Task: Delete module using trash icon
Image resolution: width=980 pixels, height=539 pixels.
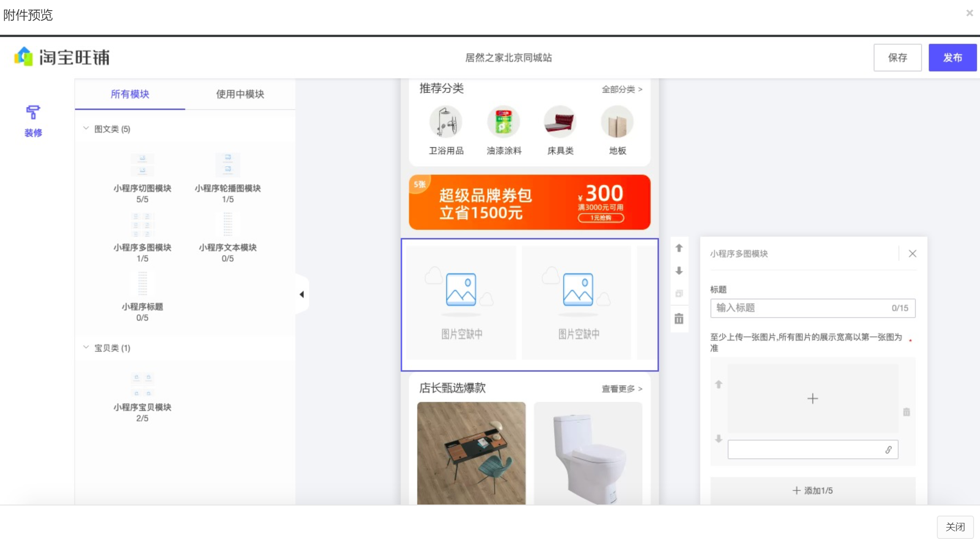Action: tap(679, 319)
